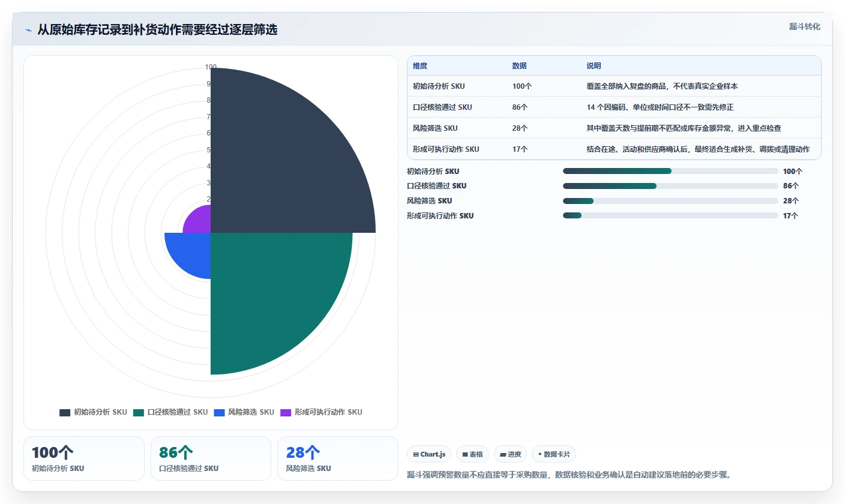The width and height of the screenshot is (845, 504).
Task: Select table row 口径核验通过 SKU
Action: [614, 107]
